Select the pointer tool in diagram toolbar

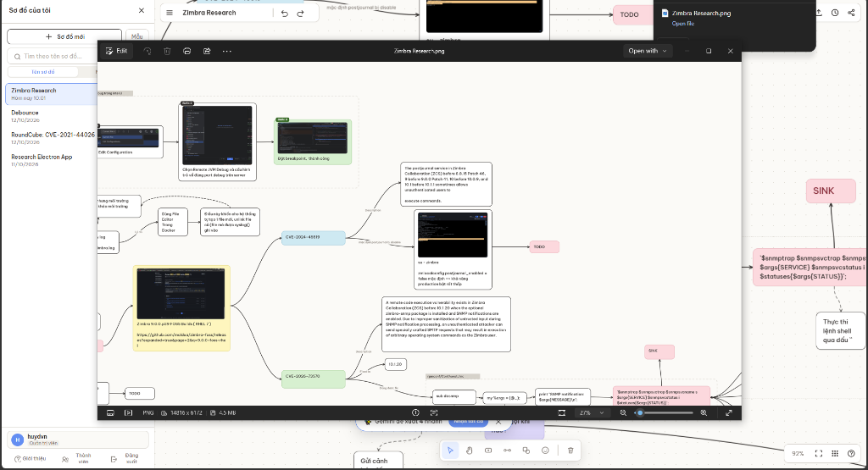click(x=450, y=450)
